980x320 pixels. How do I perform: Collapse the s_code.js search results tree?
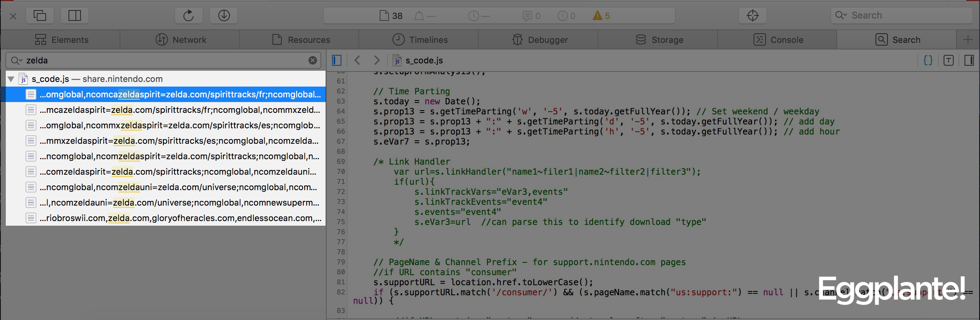[11, 79]
